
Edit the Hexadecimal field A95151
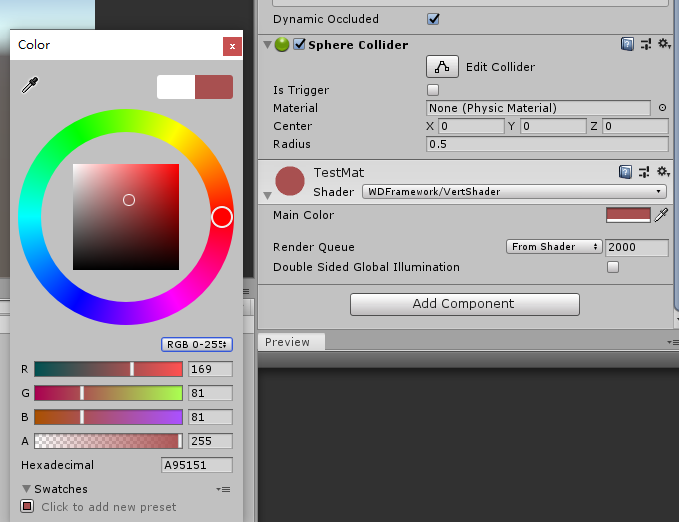pos(197,465)
